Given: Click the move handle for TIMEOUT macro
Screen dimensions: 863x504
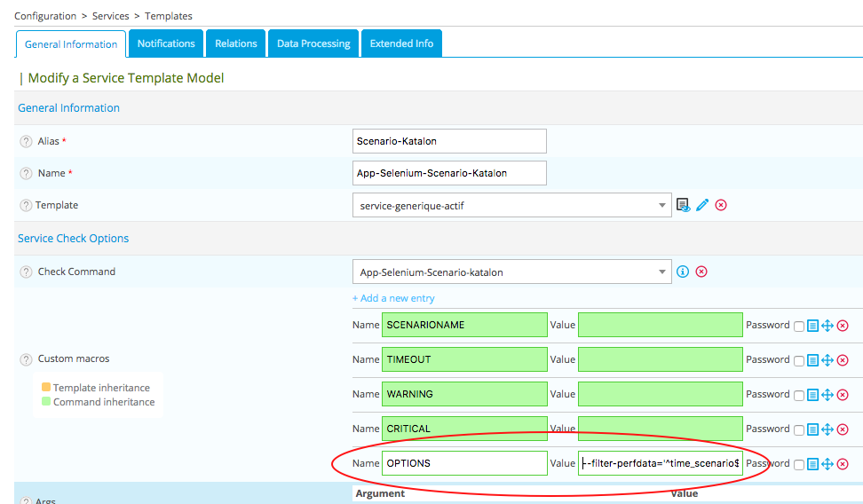Looking at the screenshot, I should point(827,360).
